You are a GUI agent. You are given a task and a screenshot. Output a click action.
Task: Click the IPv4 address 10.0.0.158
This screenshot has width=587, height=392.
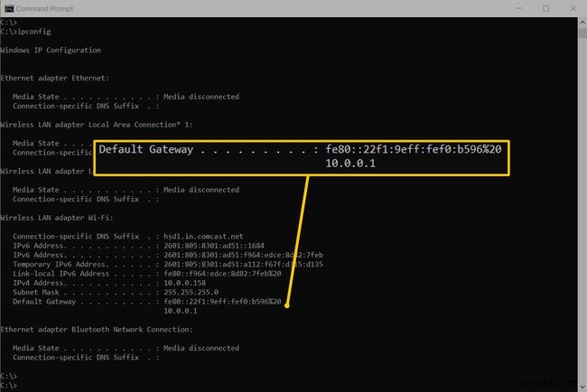[x=185, y=282]
